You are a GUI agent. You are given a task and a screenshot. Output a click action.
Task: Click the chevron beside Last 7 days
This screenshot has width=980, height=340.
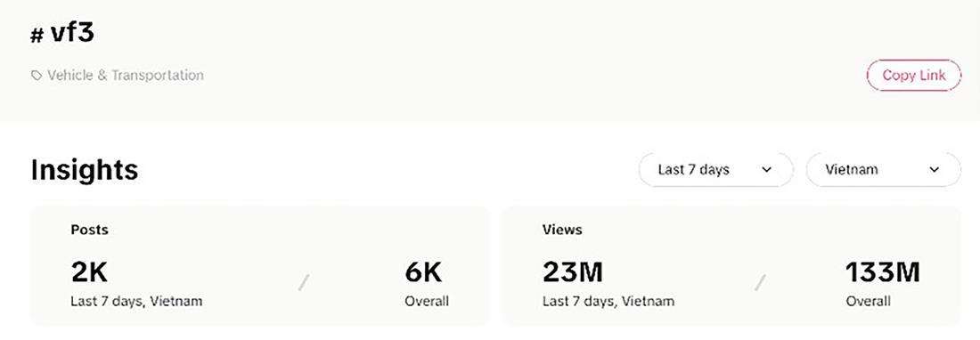tap(767, 170)
